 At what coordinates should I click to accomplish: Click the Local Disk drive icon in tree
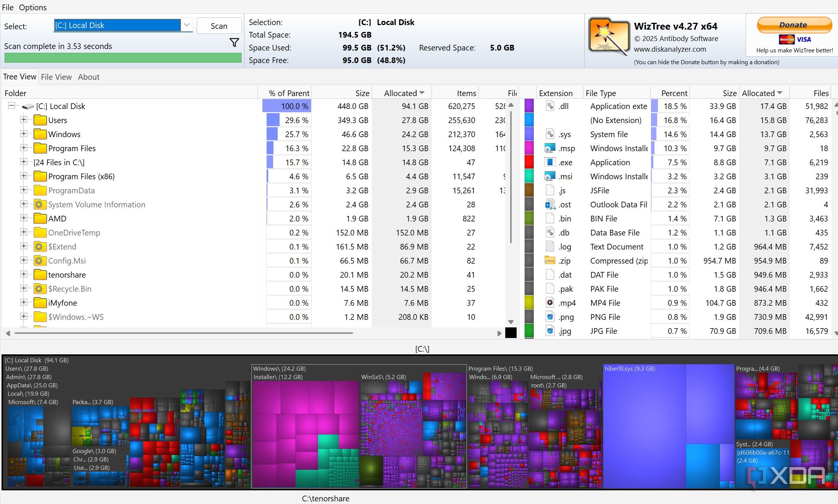pos(28,106)
